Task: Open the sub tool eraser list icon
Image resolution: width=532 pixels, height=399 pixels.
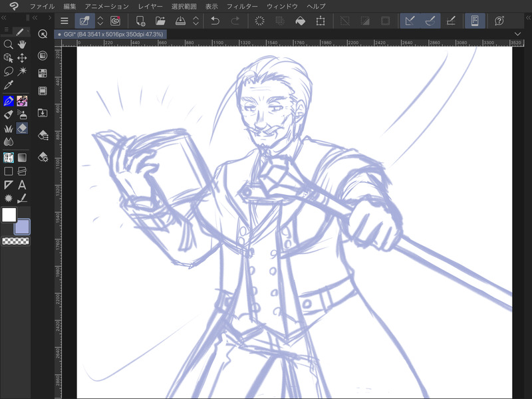Action: point(43,135)
